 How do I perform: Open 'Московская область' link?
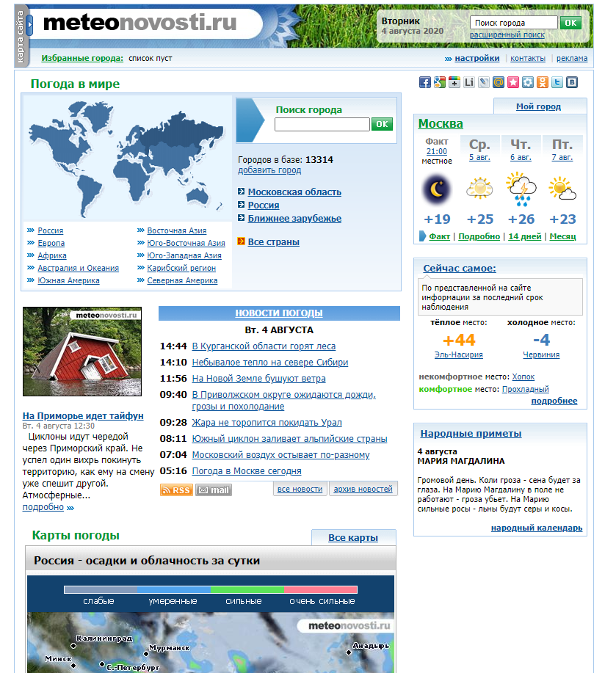(x=294, y=192)
